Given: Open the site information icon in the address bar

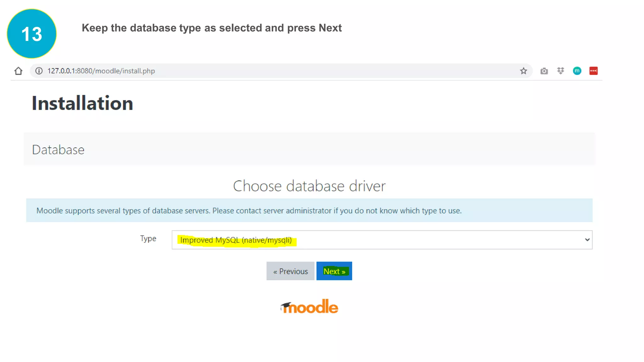Looking at the screenshot, I should tap(39, 71).
